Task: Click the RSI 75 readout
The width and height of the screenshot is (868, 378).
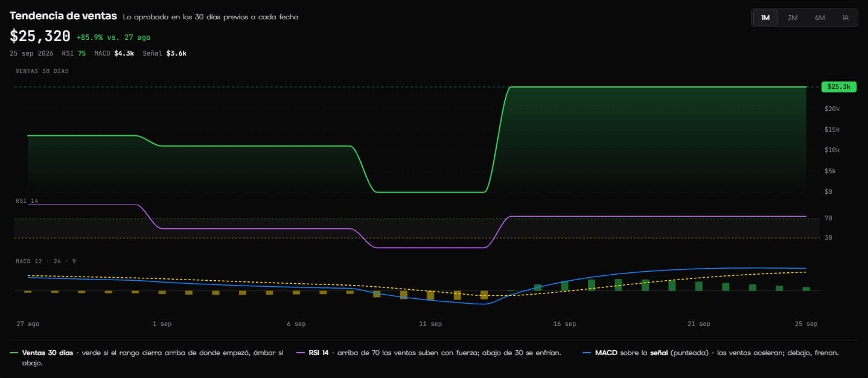Action: click(74, 53)
